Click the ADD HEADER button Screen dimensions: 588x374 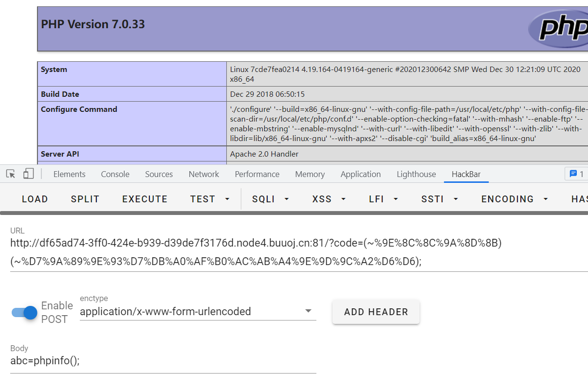click(x=376, y=312)
